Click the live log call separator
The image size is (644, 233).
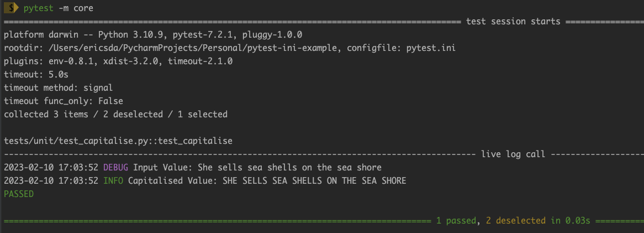pos(513,154)
